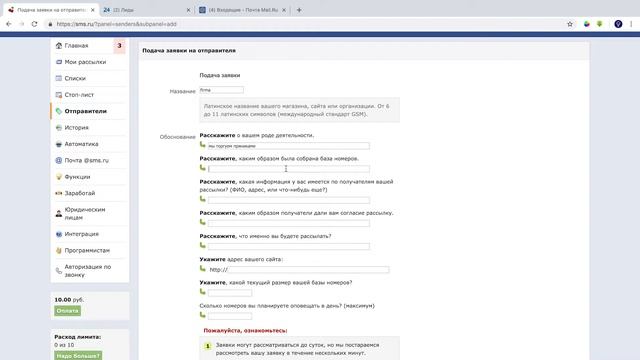Click the info icon numbered 1
The width and height of the screenshot is (640, 360).
(x=207, y=346)
